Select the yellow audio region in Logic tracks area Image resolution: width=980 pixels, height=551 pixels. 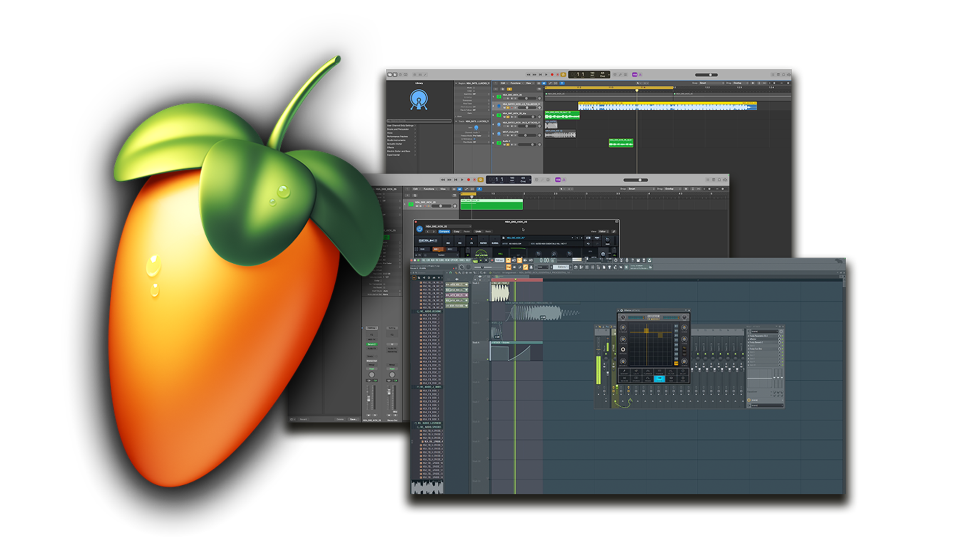(x=664, y=106)
